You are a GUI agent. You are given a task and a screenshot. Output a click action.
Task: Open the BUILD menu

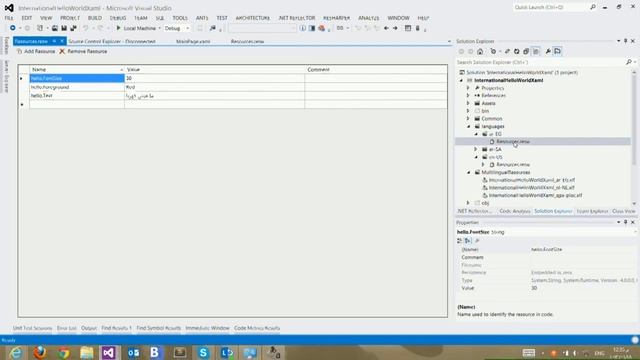pyautogui.click(x=95, y=18)
